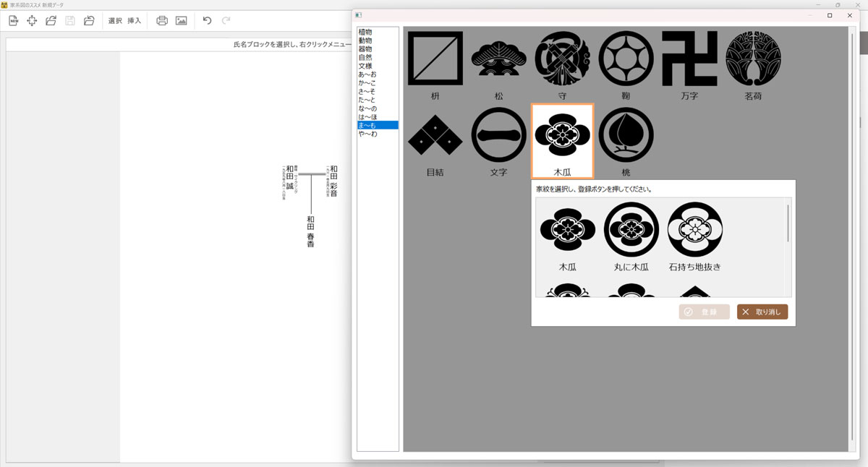
Task: Choose the 松 pine crest
Action: 498,65
